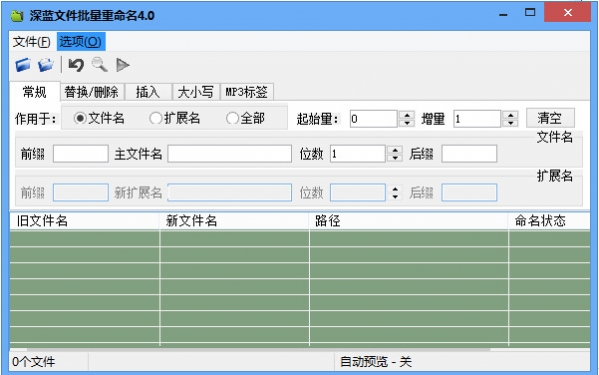The image size is (599, 375).
Task: Minimize the 深蓝文件批量重命名 window
Action: point(503,15)
